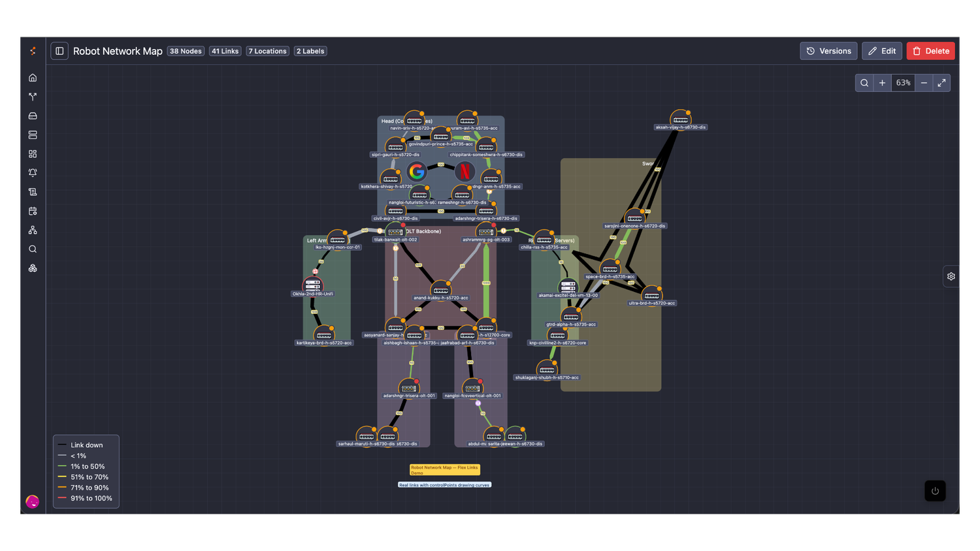980x551 pixels.
Task: Click the 7 Locations badge
Action: 267,51
